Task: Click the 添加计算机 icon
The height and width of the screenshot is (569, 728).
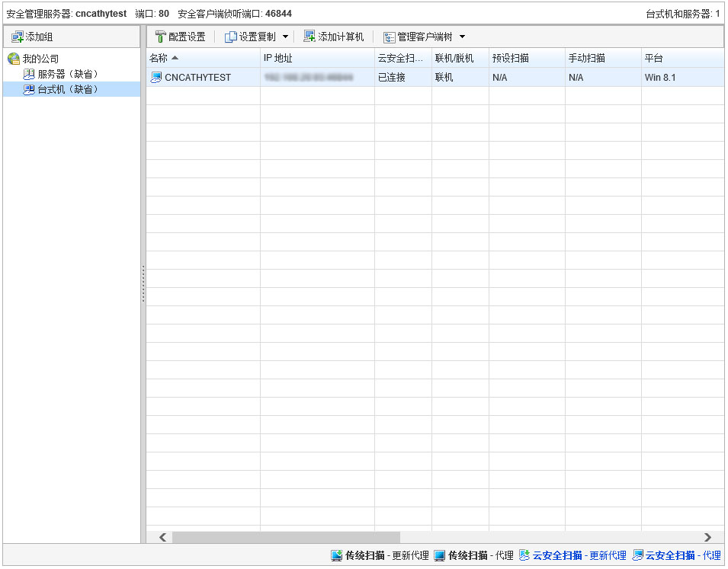Action: pyautogui.click(x=309, y=37)
